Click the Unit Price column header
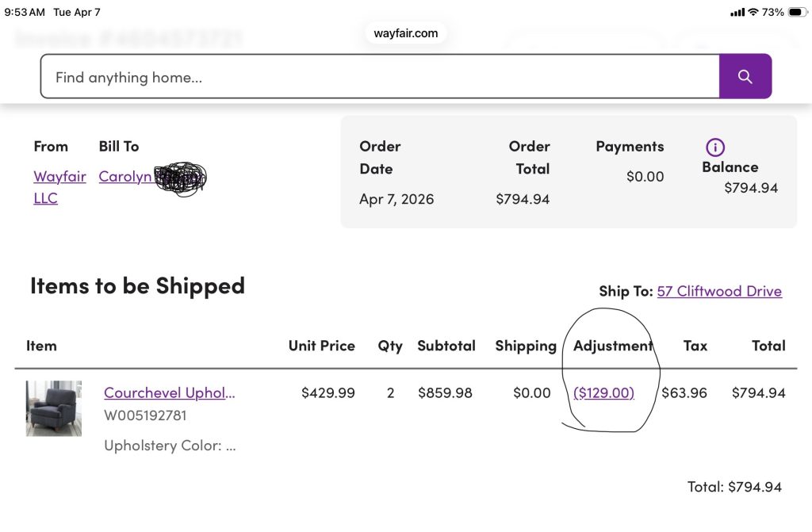This screenshot has height=532, width=812. (x=321, y=346)
